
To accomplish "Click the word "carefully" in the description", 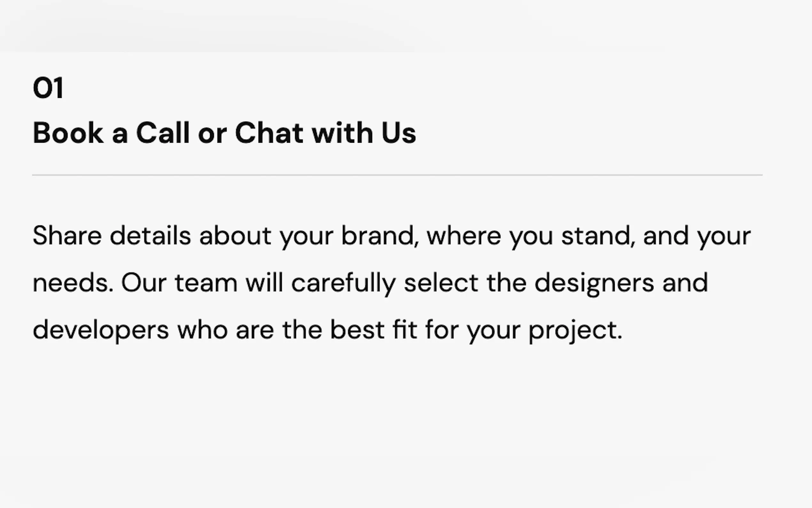I will point(343,283).
